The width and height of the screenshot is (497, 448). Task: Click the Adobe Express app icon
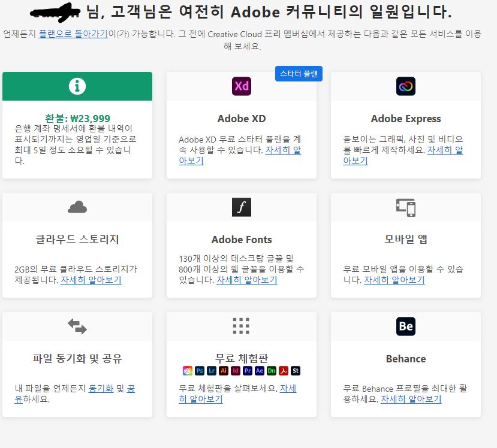click(x=406, y=86)
